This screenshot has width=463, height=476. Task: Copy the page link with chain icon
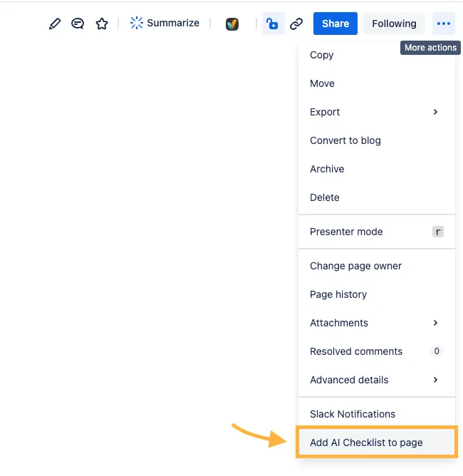(x=296, y=24)
